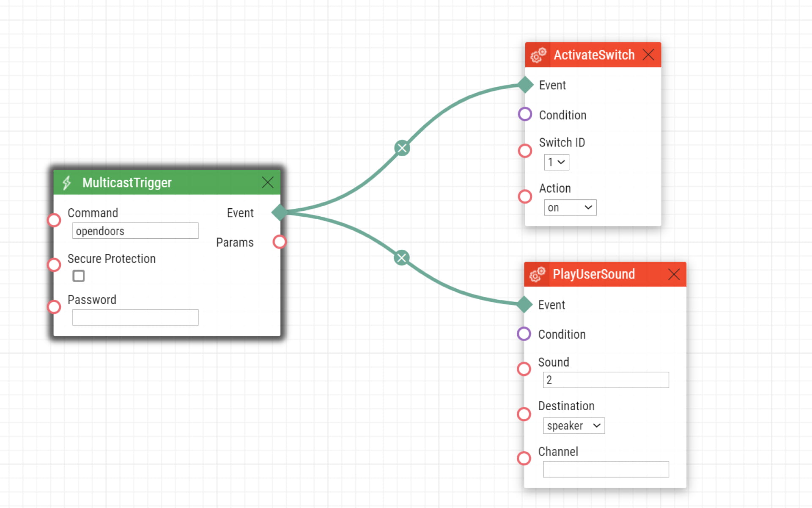The image size is (812, 508).
Task: Click the PlayUserSound gears icon
Action: (x=538, y=274)
